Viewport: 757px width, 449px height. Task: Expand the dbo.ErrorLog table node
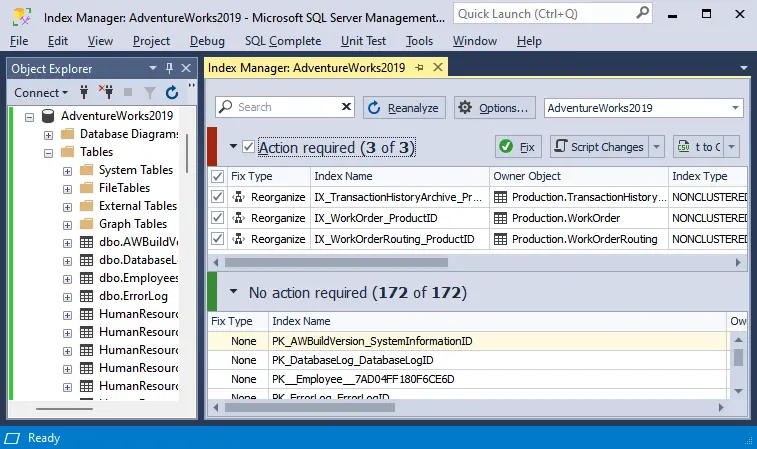coord(68,297)
